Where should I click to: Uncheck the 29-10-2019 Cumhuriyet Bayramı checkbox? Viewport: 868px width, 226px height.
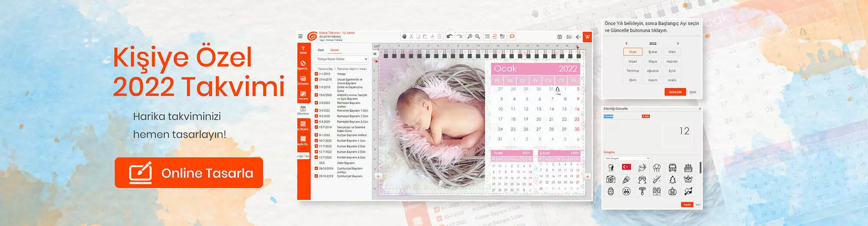pyautogui.click(x=316, y=177)
